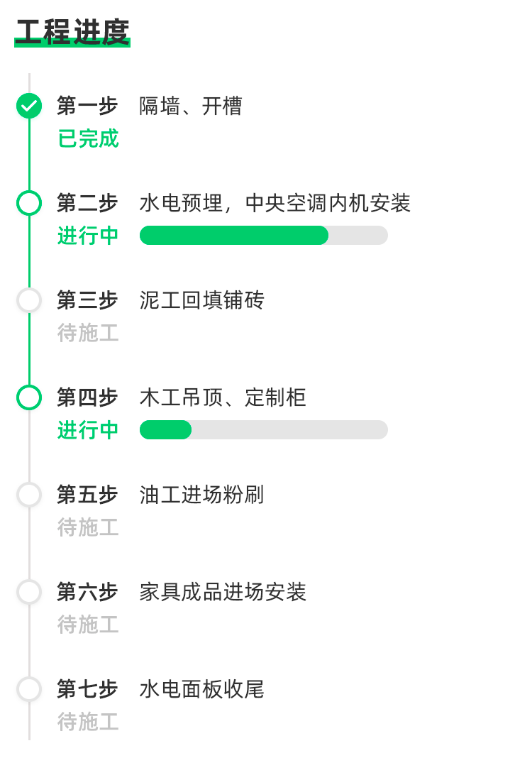Select the grey circle marker for 第三步
Viewport: 532px width, 758px height.
pos(29,300)
